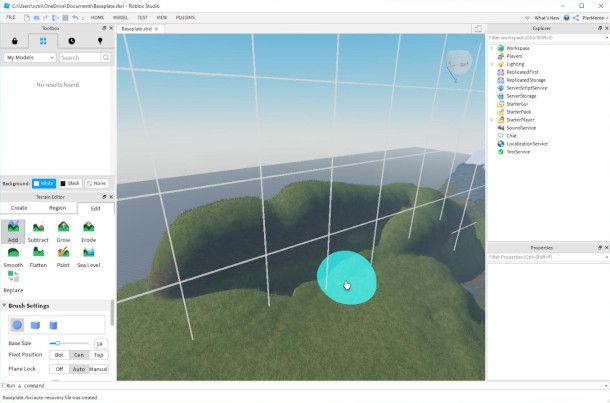Select the Paint terrain tool
This screenshot has height=403, width=610.
63,257
